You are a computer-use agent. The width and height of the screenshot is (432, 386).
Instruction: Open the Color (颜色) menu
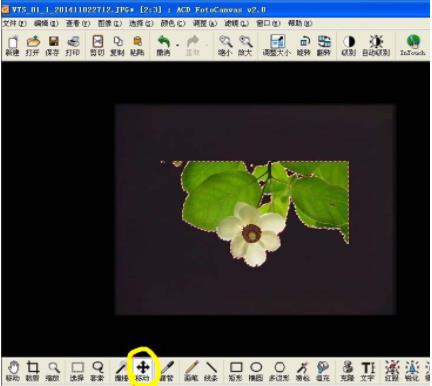(x=173, y=23)
